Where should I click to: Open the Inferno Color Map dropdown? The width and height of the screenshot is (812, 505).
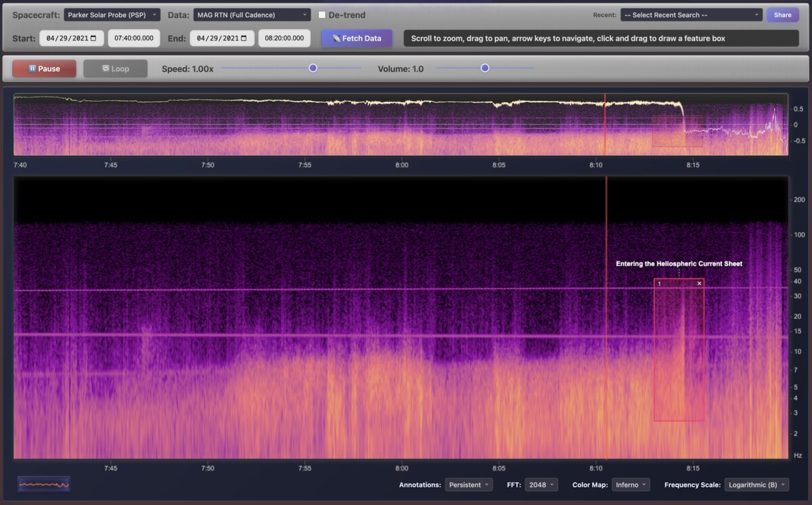[630, 485]
